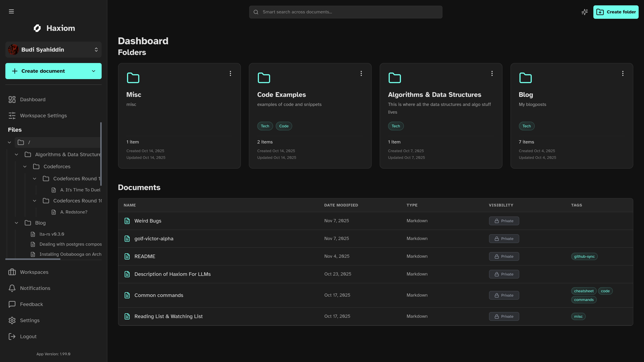Open the Misc folder options menu
This screenshot has height=362, width=644.
pos(230,73)
